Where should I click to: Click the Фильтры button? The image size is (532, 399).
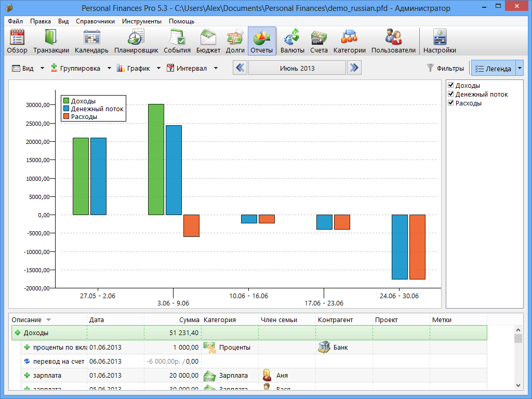[445, 68]
